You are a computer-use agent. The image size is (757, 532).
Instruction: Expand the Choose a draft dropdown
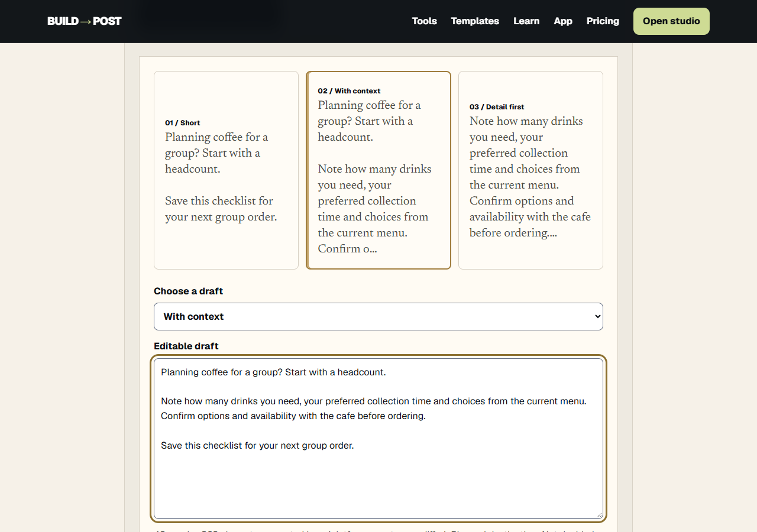coord(378,317)
